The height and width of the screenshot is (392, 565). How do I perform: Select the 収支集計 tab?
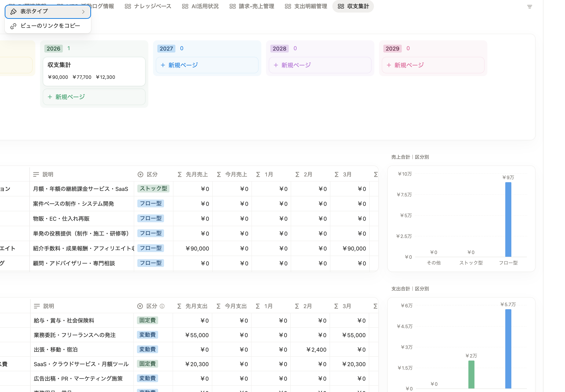coord(353,6)
